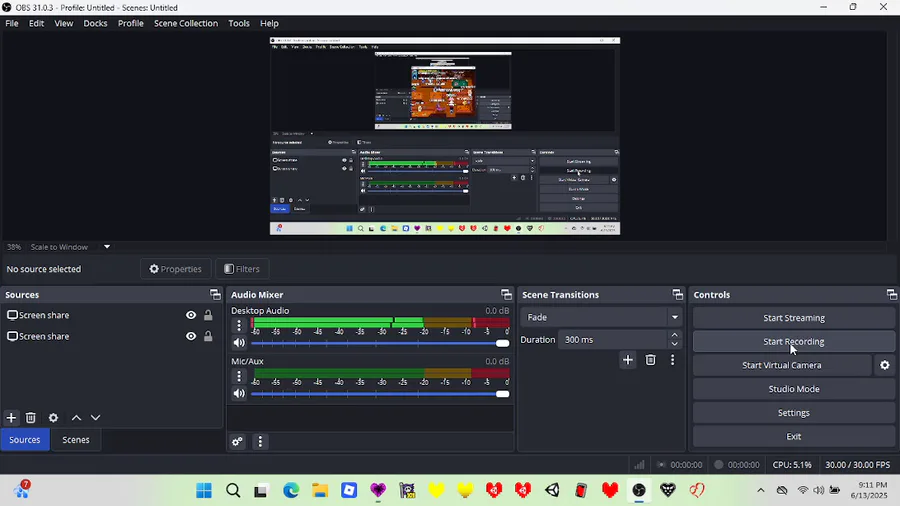900x506 pixels.
Task: Click the Duration 300 ms input field
Action: point(612,340)
